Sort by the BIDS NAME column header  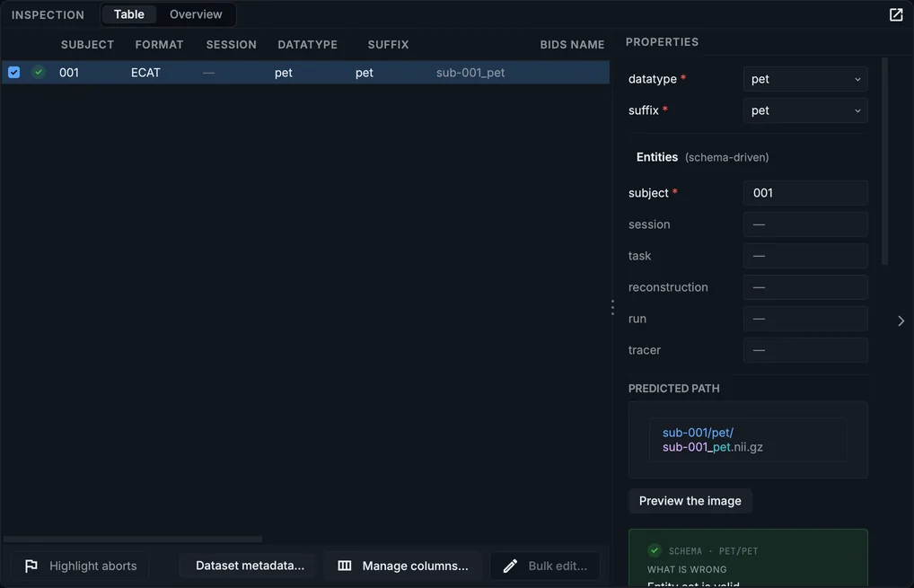coord(572,45)
